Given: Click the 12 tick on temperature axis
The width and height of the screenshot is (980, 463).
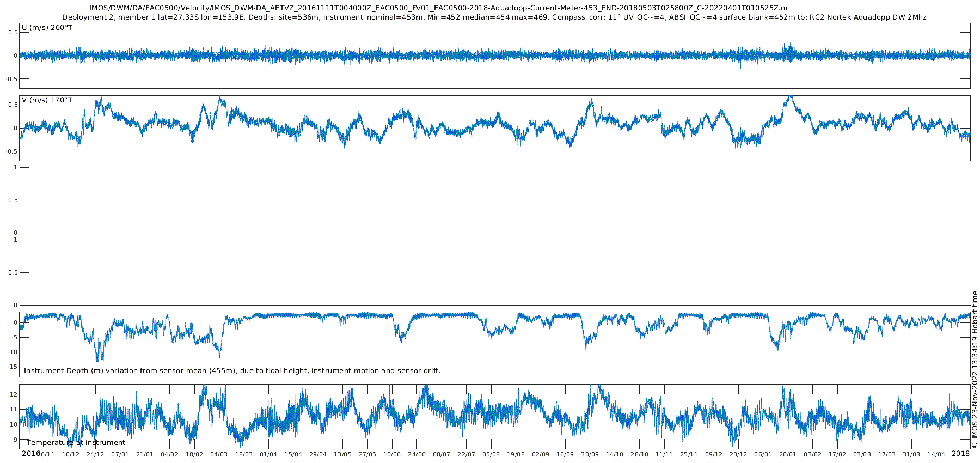Looking at the screenshot, I should coord(15,394).
